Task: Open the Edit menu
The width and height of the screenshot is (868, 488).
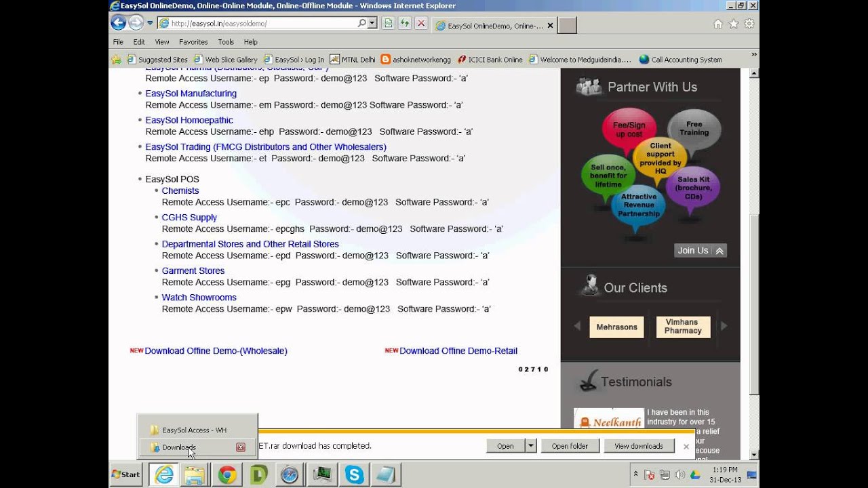Action: 139,42
